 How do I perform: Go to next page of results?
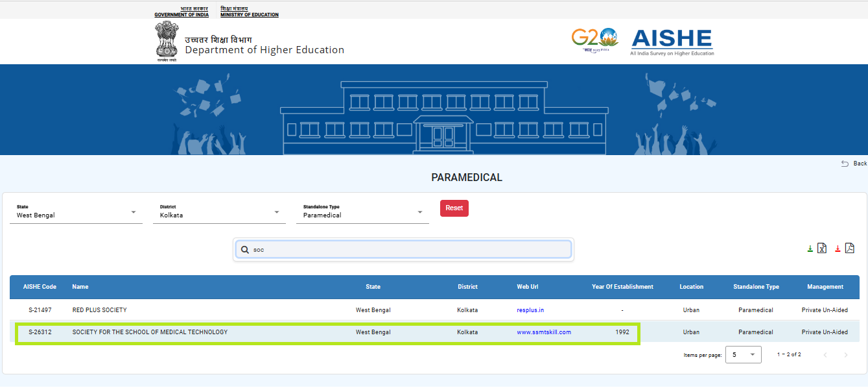click(x=845, y=355)
